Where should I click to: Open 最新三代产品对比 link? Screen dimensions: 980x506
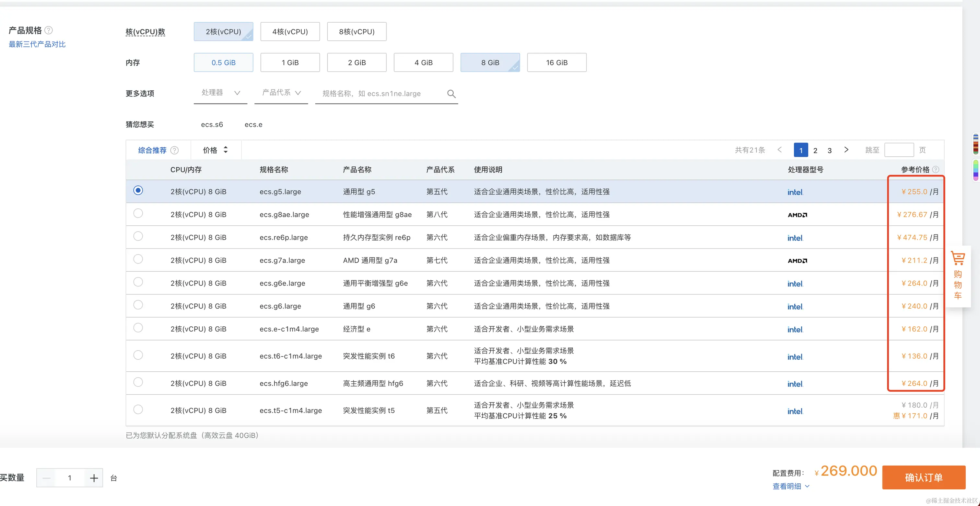pos(37,44)
